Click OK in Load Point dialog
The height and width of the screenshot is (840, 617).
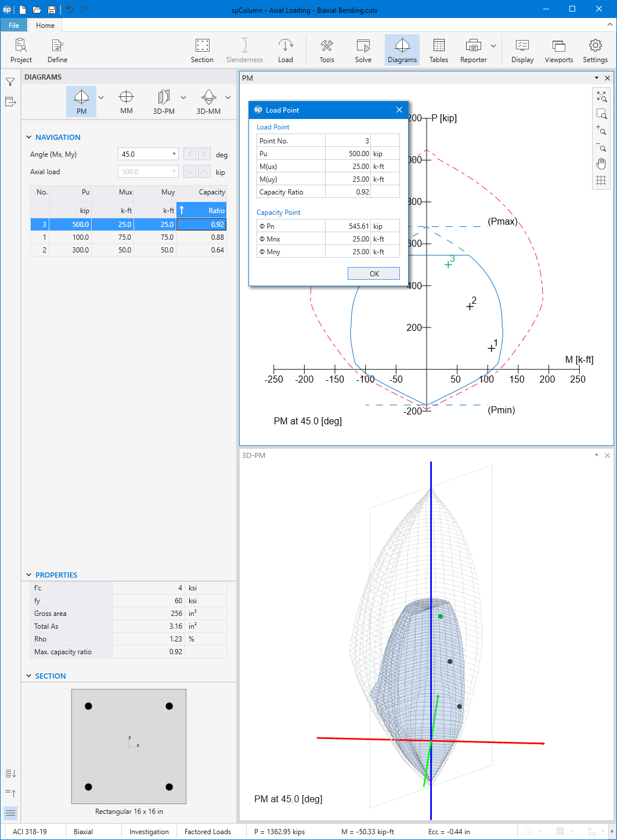click(374, 273)
